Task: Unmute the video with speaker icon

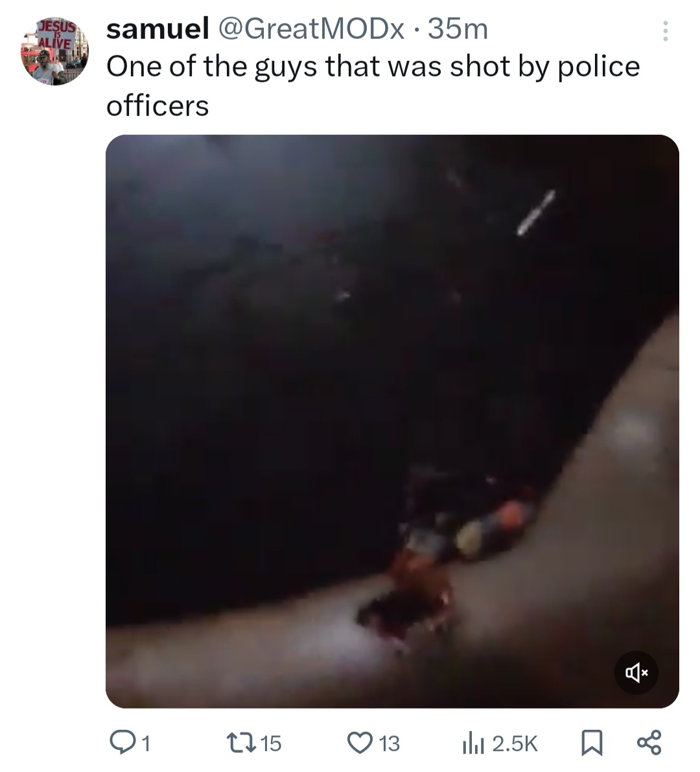Action: click(x=636, y=673)
